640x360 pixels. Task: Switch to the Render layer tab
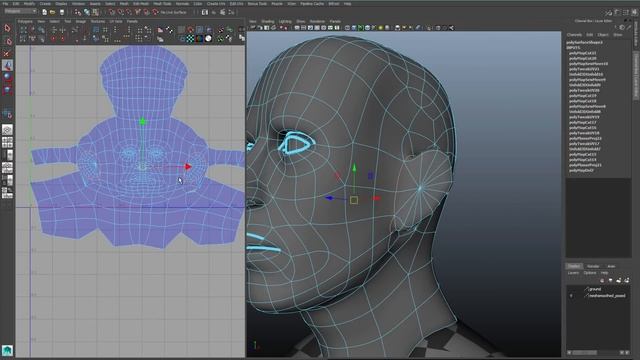point(593,266)
